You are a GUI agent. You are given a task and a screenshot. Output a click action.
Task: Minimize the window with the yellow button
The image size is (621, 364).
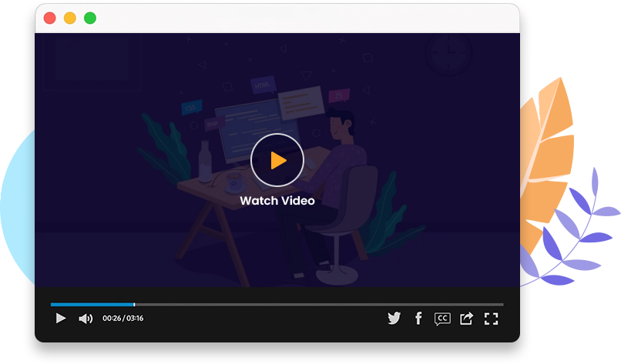click(x=70, y=18)
